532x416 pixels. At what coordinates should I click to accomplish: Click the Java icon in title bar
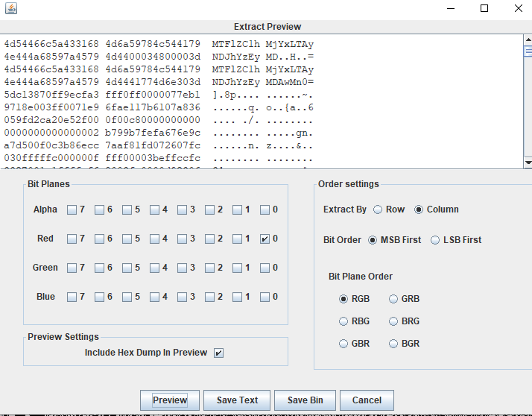coord(9,8)
